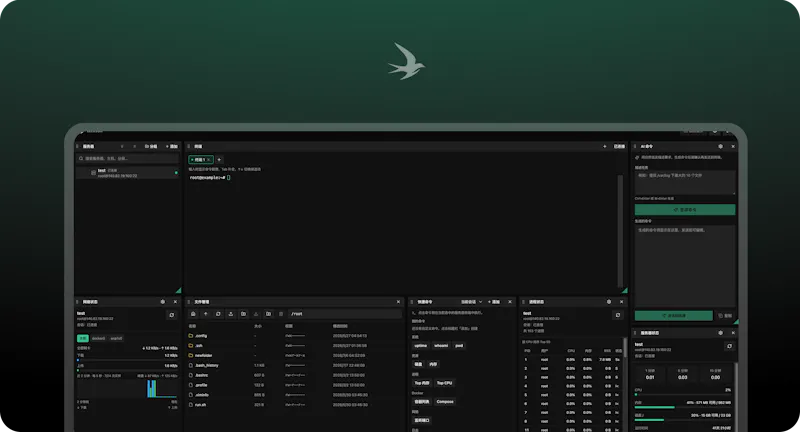800x432 pixels.
Task: Click drag handle dots of file manager panel
Action: click(189, 302)
